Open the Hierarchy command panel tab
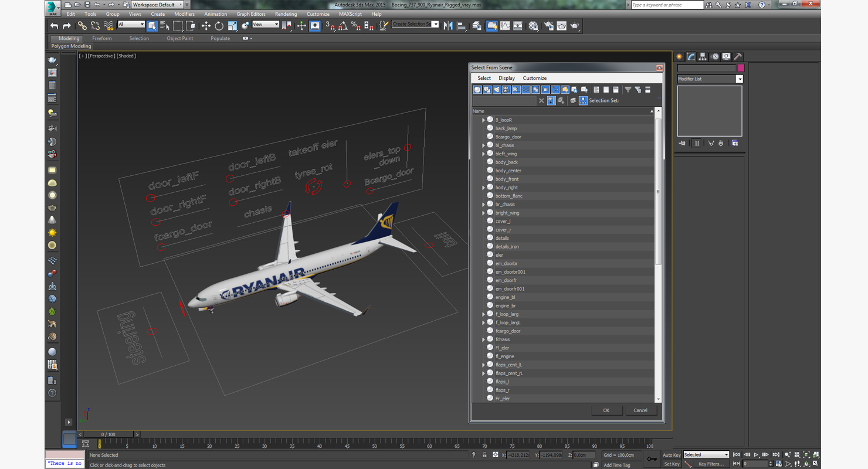 click(x=703, y=57)
